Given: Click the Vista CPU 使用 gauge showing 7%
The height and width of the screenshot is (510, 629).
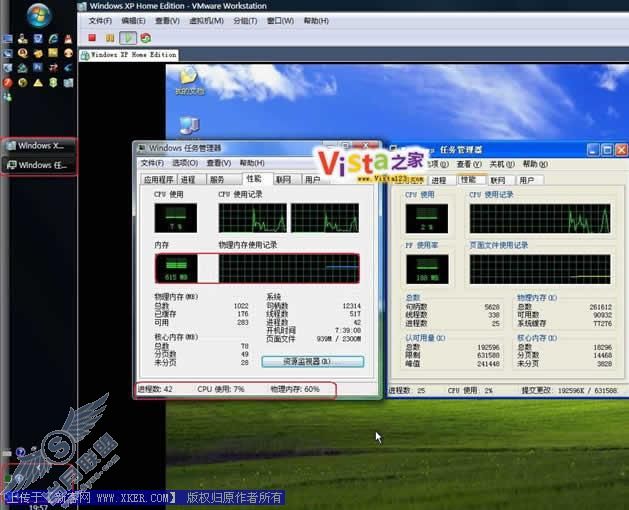Looking at the screenshot, I should click(176, 218).
